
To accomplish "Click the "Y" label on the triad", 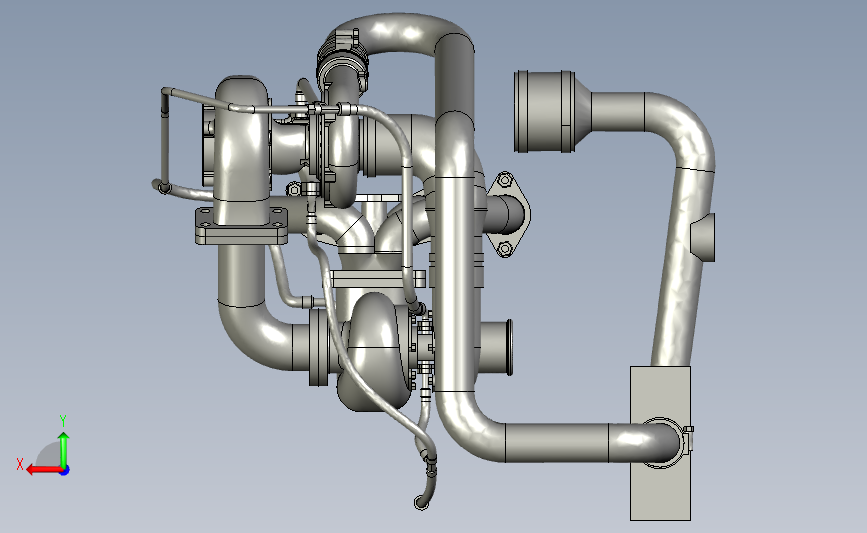I will [63, 421].
